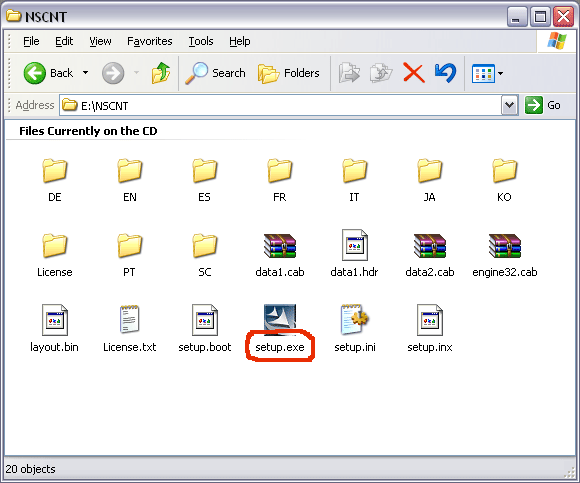Click the NSCNT title bar folder icon

click(14, 16)
